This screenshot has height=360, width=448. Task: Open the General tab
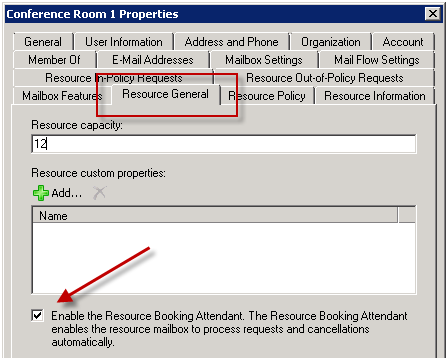click(43, 42)
